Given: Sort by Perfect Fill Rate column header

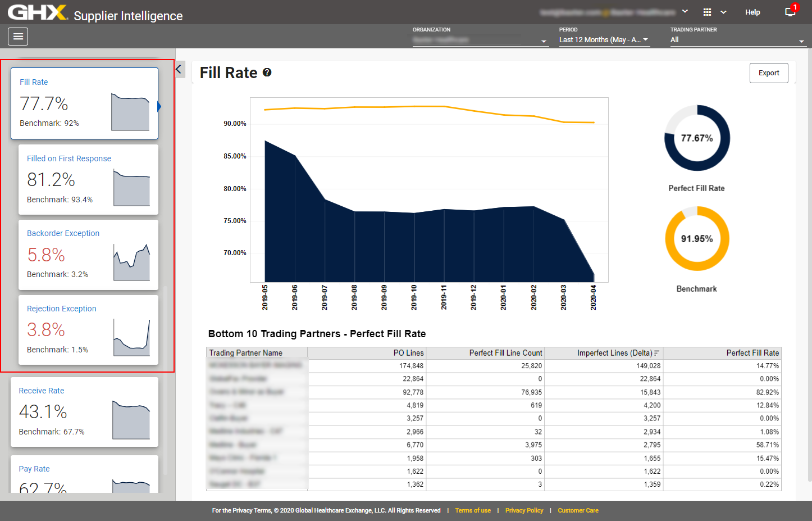Looking at the screenshot, I should [x=752, y=353].
